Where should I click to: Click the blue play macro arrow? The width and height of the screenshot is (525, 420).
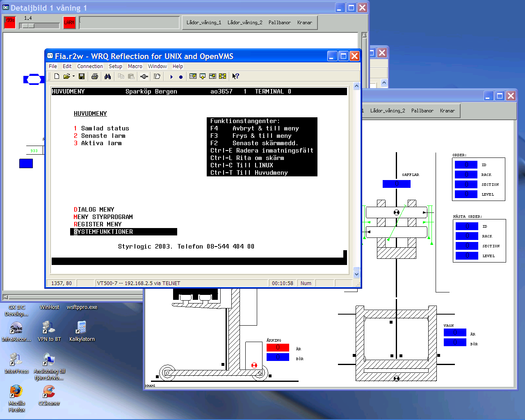[171, 77]
